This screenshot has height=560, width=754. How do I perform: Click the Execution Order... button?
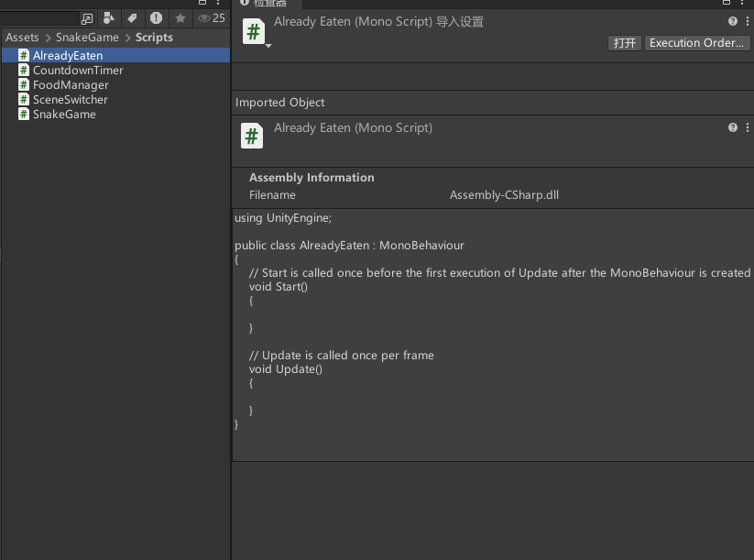pos(696,43)
